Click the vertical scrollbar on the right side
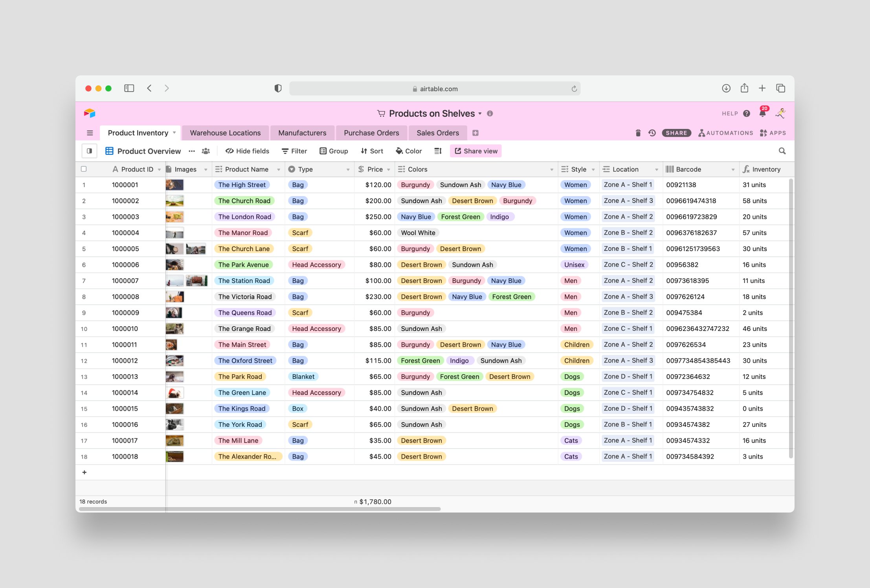 791,318
